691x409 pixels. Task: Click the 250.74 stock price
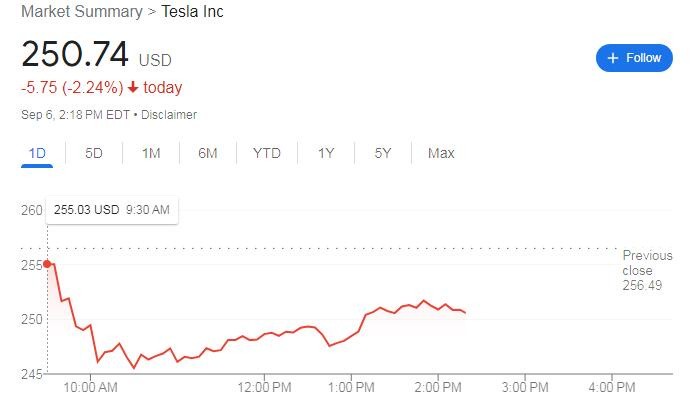(75, 54)
